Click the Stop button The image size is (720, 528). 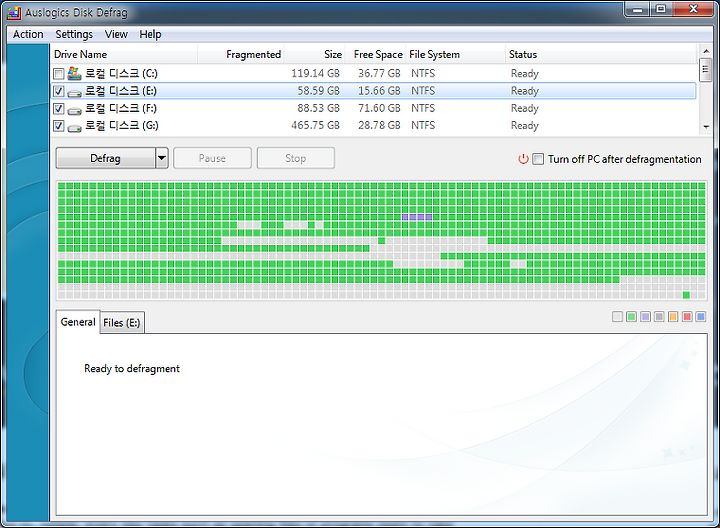point(295,158)
